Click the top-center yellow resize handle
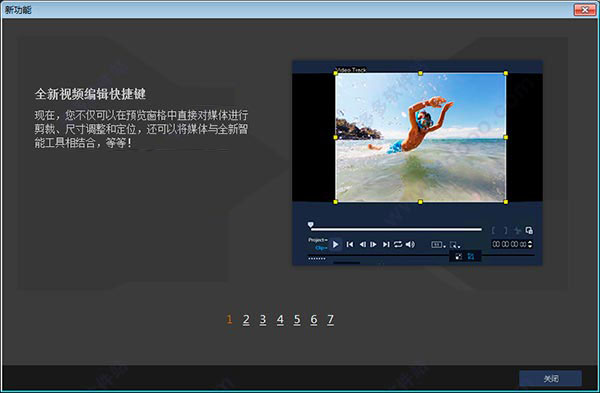This screenshot has width=600, height=393. [420, 73]
